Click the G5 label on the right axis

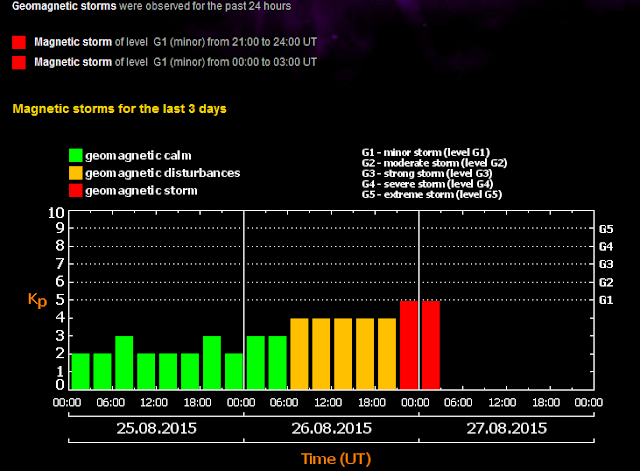pyautogui.click(x=606, y=229)
